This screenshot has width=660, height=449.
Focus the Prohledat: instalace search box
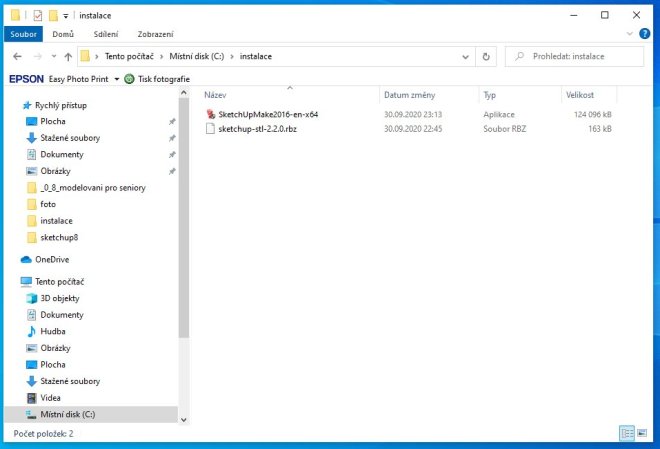574,56
